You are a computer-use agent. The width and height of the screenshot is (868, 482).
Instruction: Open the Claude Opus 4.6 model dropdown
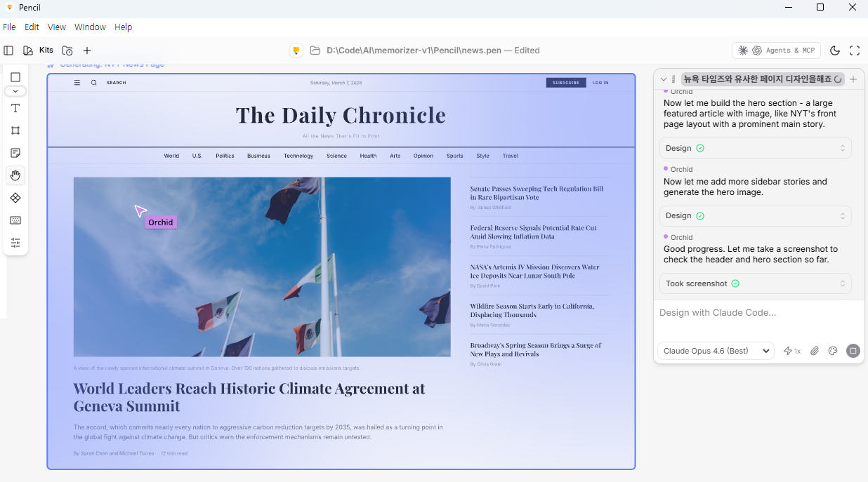click(x=715, y=351)
